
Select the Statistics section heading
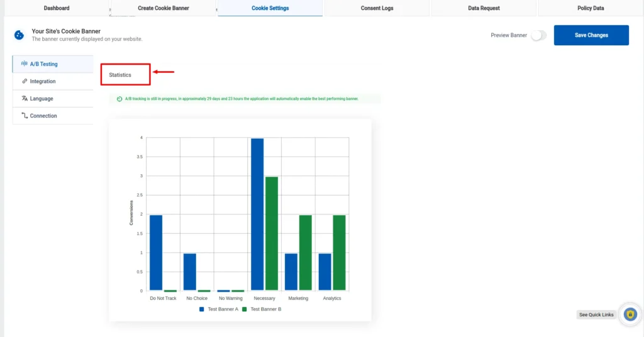pyautogui.click(x=120, y=75)
